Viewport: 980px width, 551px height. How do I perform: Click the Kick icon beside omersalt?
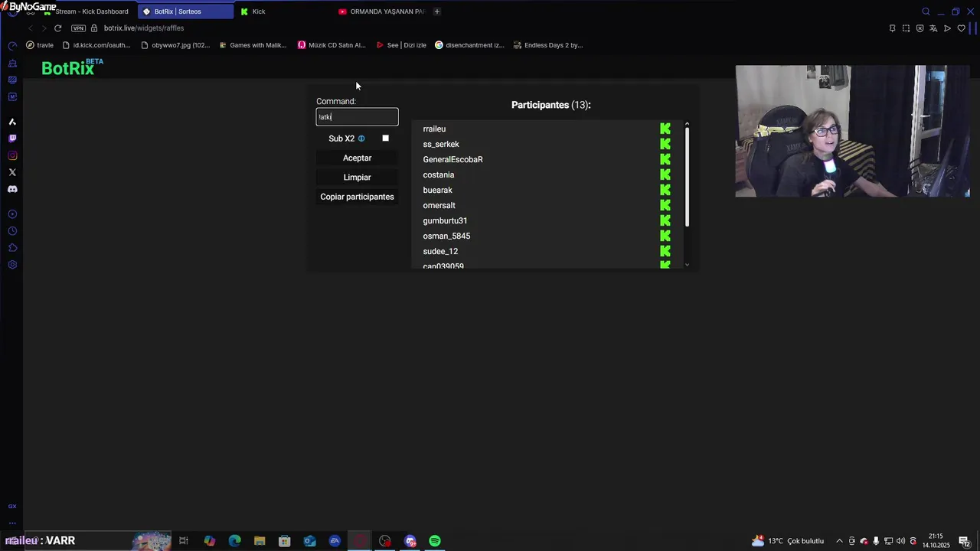click(x=665, y=205)
